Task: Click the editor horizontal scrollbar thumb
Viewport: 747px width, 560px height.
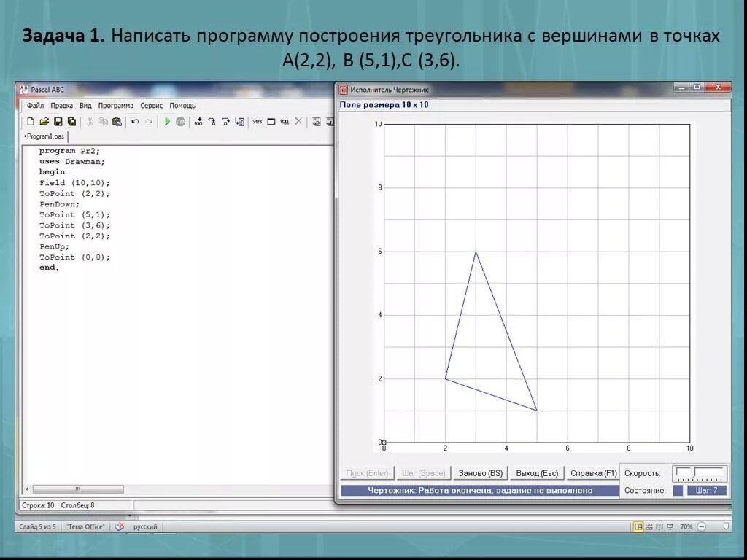Action: click(x=78, y=489)
